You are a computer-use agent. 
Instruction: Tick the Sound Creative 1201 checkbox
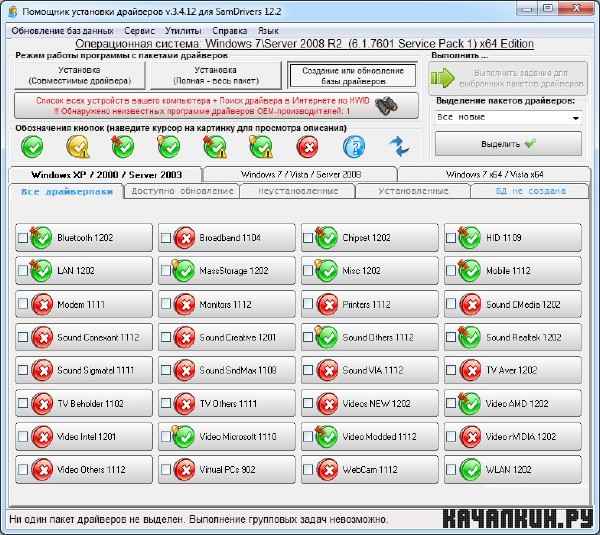(x=166, y=337)
